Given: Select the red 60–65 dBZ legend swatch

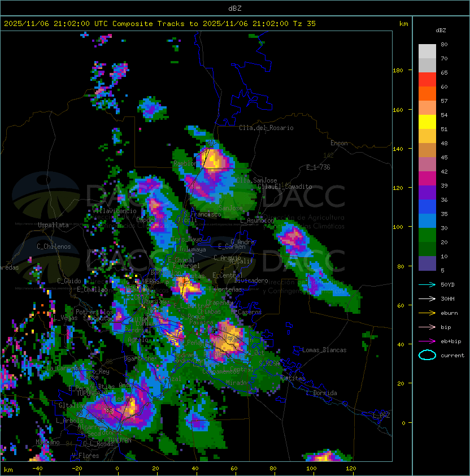Looking at the screenshot, I should click(427, 80).
